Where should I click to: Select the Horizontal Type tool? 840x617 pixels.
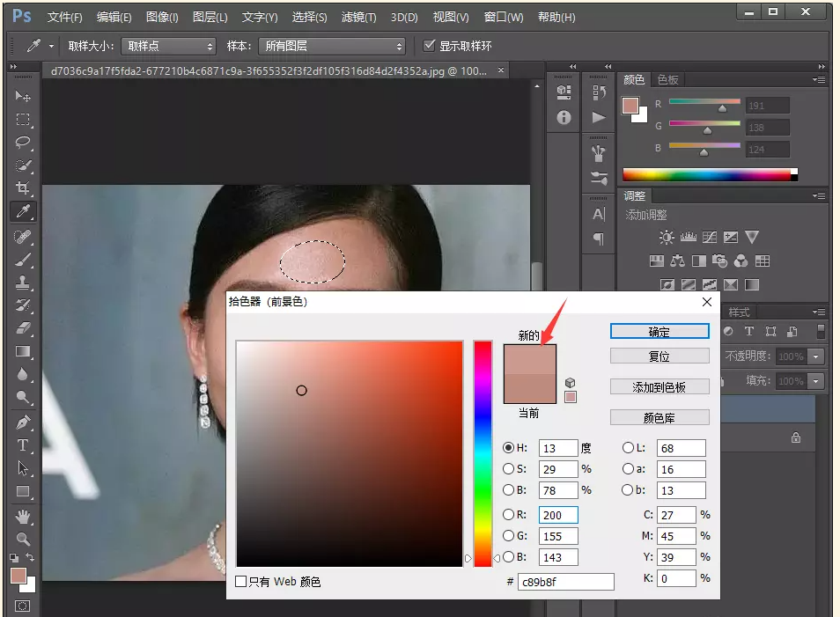pyautogui.click(x=23, y=444)
